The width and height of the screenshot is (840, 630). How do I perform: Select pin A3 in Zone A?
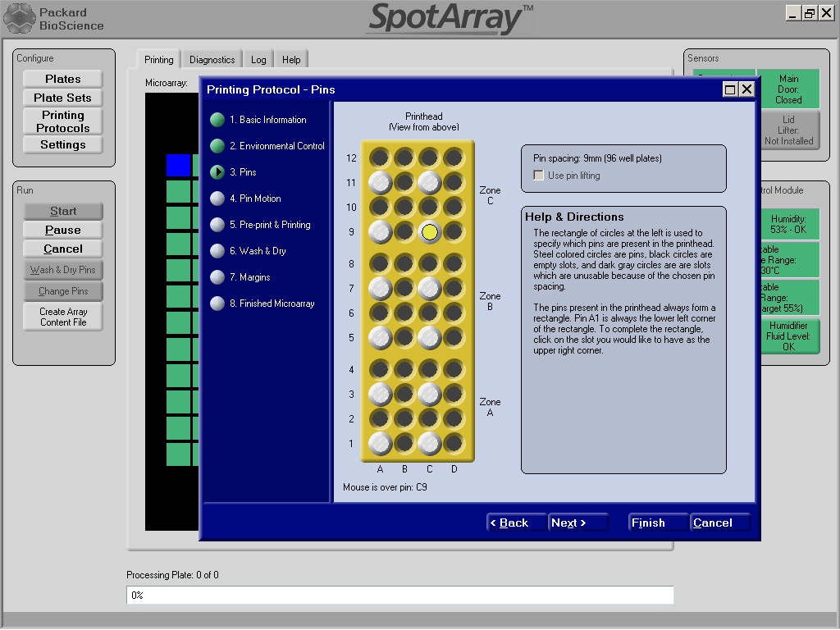click(x=380, y=395)
